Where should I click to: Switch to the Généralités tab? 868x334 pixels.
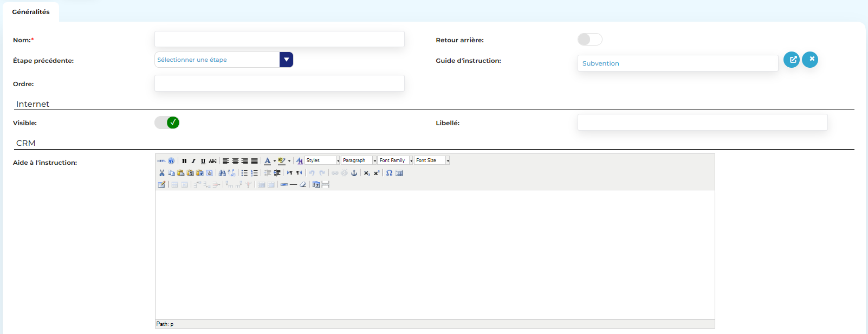coord(31,12)
